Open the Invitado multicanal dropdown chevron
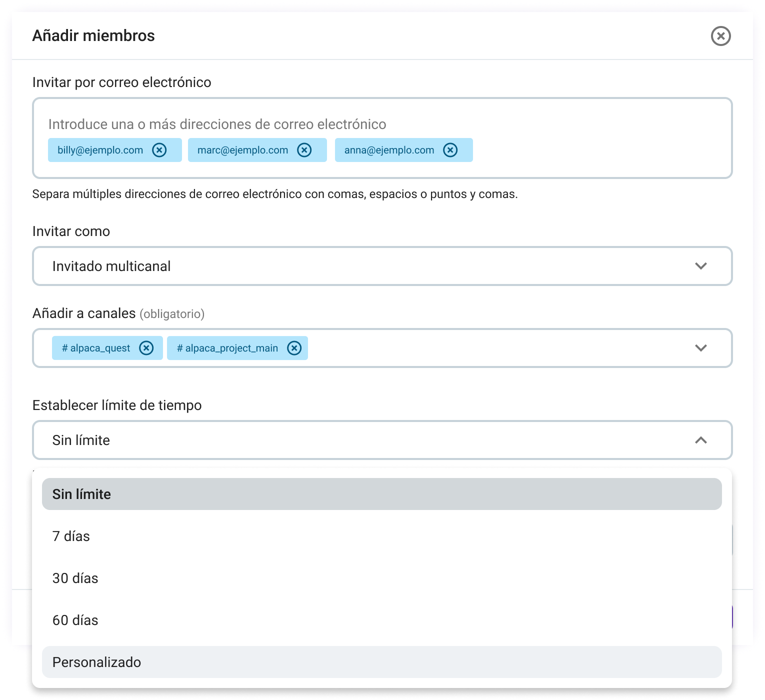 point(702,266)
